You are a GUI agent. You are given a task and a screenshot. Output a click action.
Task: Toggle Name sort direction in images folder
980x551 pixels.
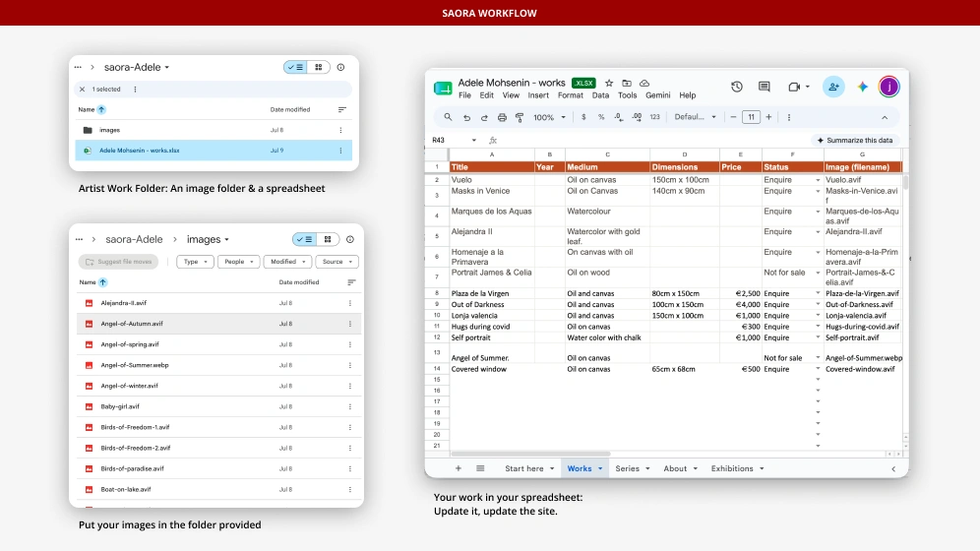tap(103, 282)
